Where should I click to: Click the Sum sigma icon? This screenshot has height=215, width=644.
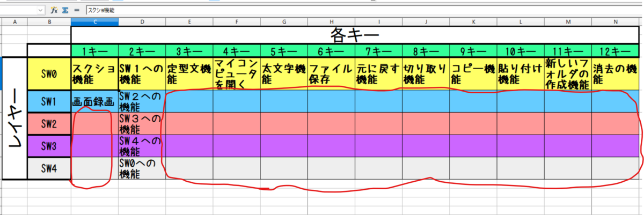coord(65,10)
